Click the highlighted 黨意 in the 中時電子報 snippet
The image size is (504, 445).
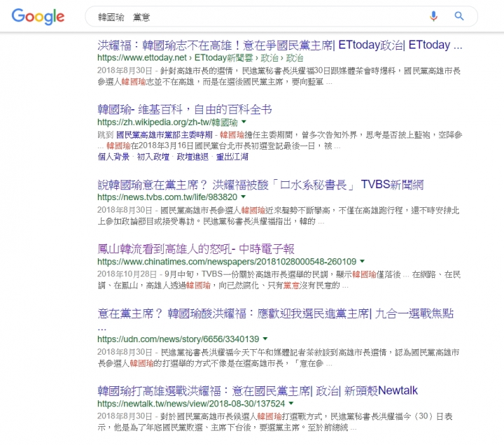coord(291,285)
